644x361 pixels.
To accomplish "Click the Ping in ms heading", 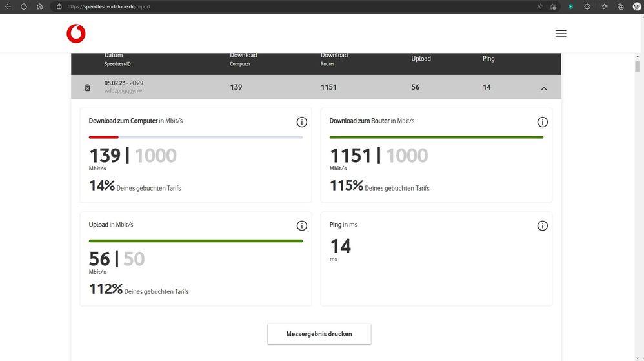I will coord(343,225).
